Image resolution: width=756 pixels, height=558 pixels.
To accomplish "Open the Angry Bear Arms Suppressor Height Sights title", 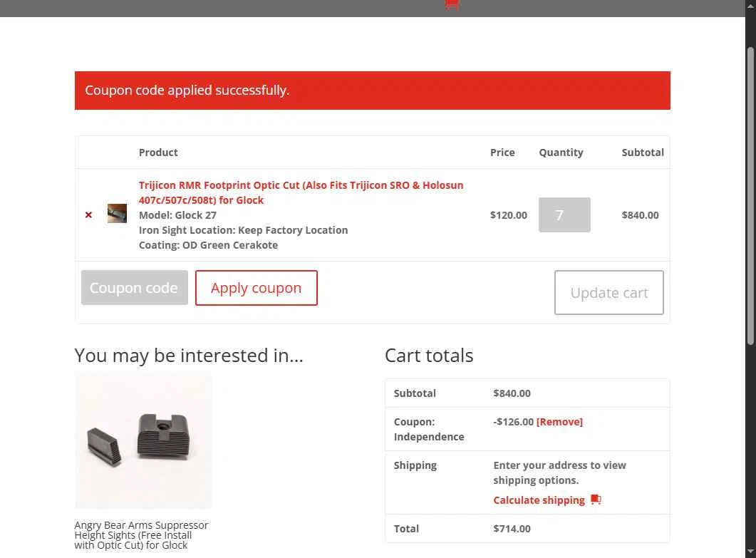I will click(x=141, y=535).
